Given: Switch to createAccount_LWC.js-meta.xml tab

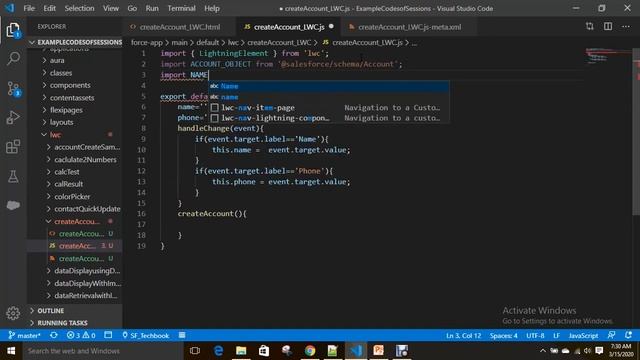Looking at the screenshot, I should coord(409,27).
